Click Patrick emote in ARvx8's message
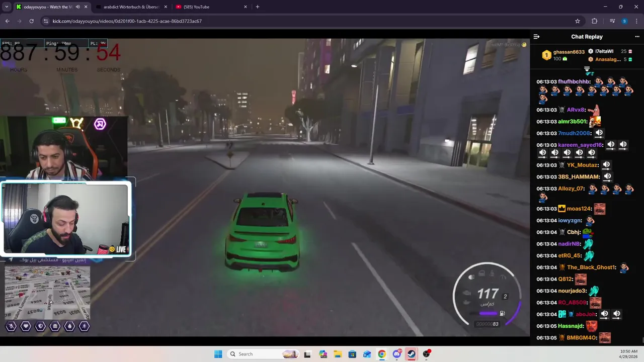 tap(594, 109)
